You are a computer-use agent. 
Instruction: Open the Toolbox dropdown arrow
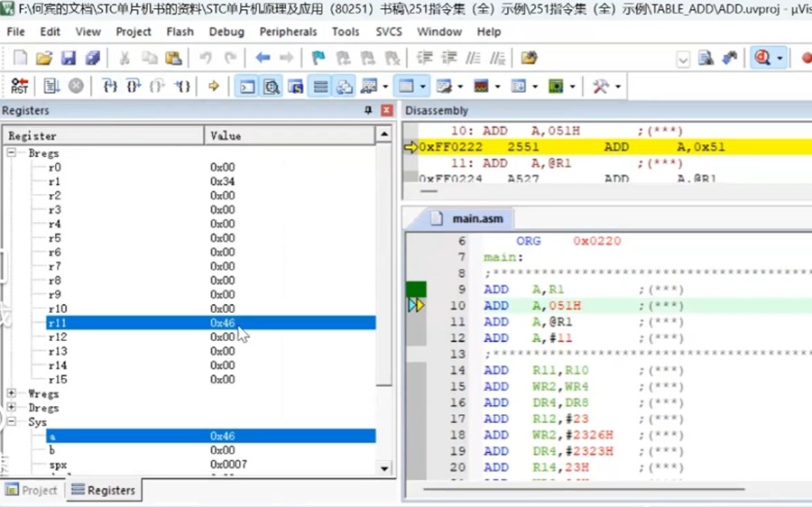618,87
